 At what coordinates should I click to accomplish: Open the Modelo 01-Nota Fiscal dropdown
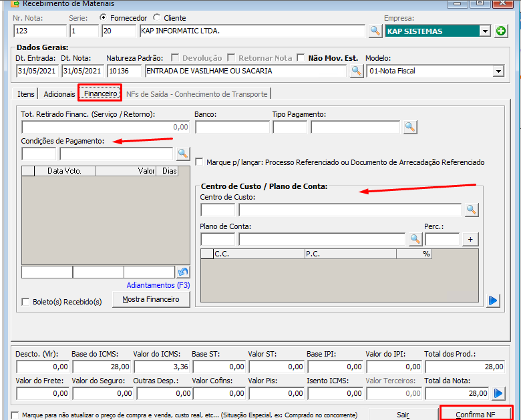coord(498,71)
